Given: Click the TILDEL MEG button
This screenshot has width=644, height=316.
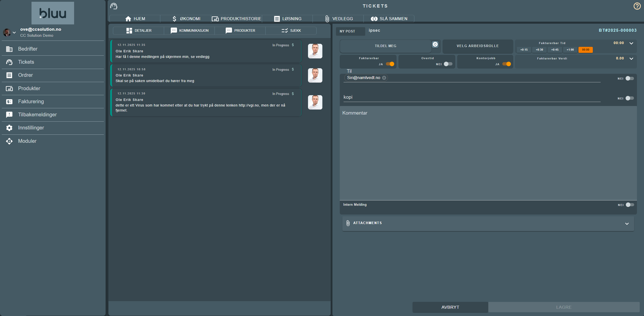Looking at the screenshot, I should [385, 46].
